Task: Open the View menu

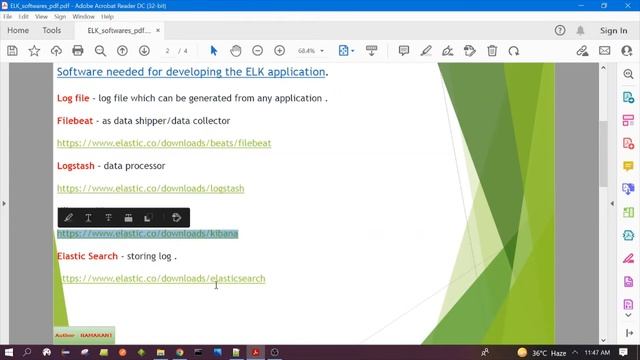Action: point(41,17)
